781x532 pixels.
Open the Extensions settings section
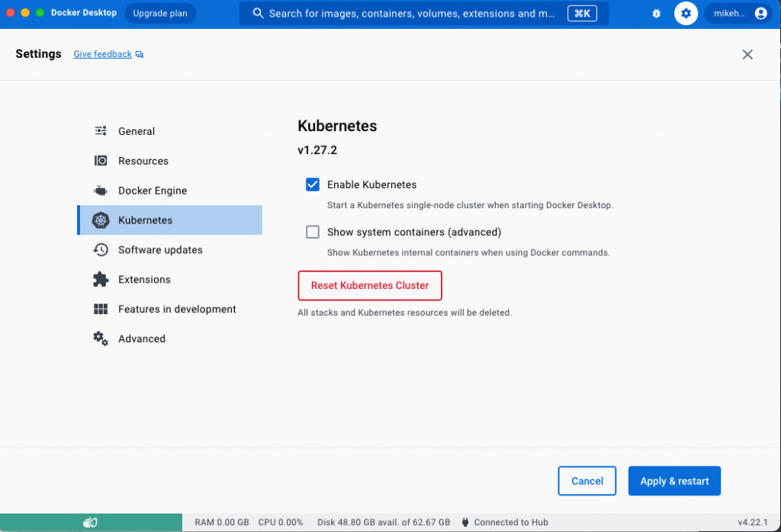tap(170, 279)
